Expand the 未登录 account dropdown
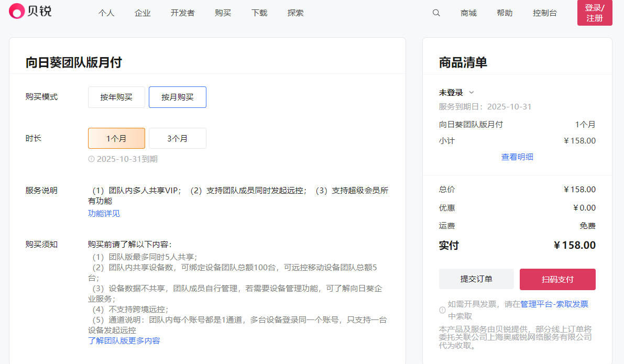The height and width of the screenshot is (364, 624). [x=456, y=92]
